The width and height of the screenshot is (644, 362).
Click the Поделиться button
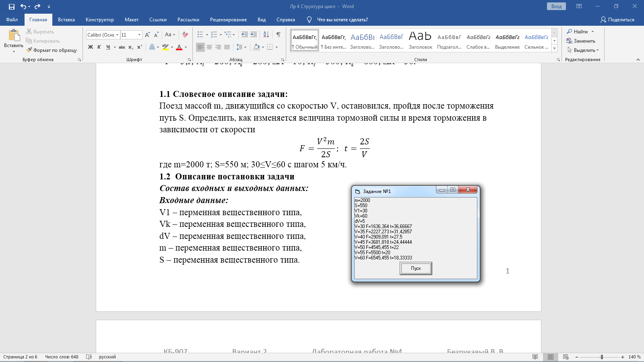point(617,20)
